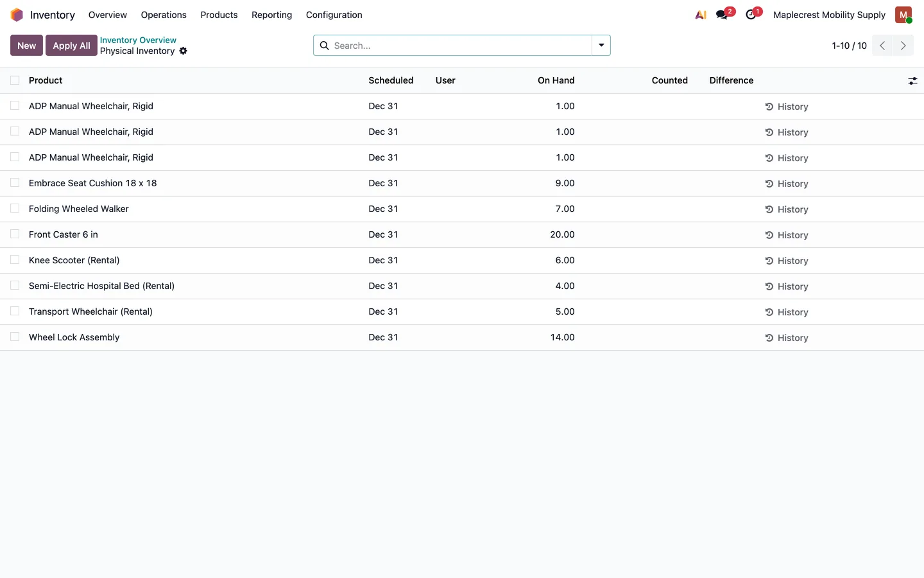Sort by the On Hand column header

(x=556, y=80)
